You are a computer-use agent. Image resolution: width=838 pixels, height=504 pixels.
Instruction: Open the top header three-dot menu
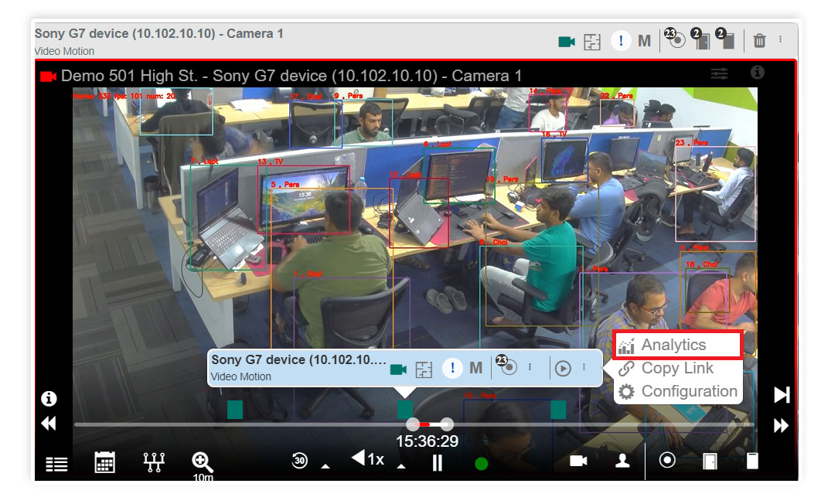780,39
